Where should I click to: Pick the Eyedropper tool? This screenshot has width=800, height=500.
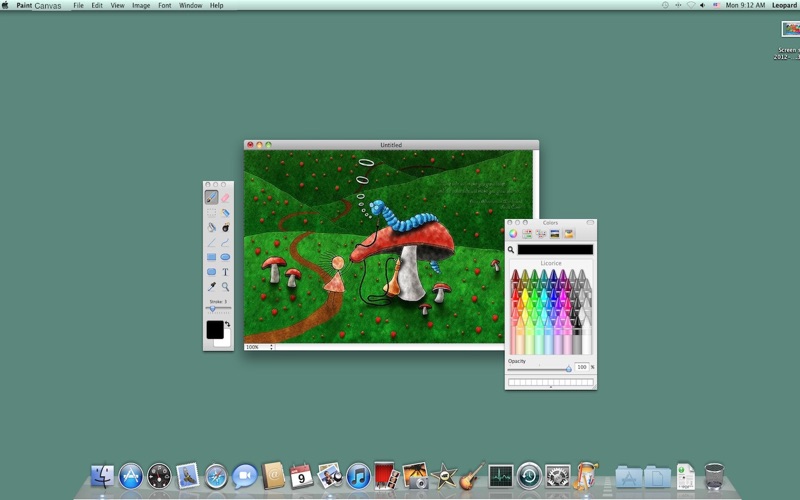211,287
